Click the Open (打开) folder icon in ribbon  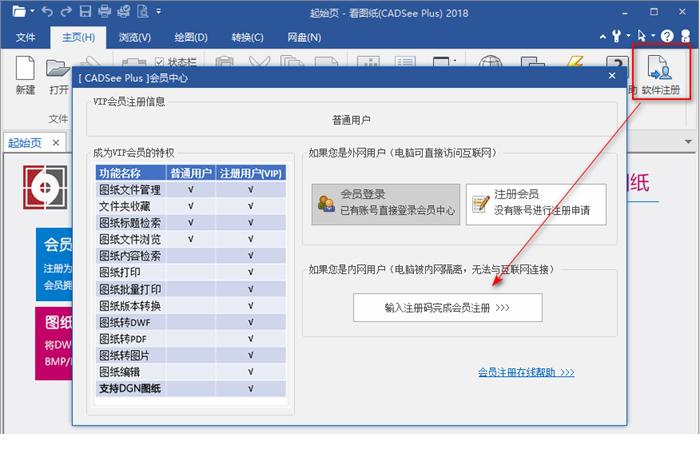coord(58,68)
